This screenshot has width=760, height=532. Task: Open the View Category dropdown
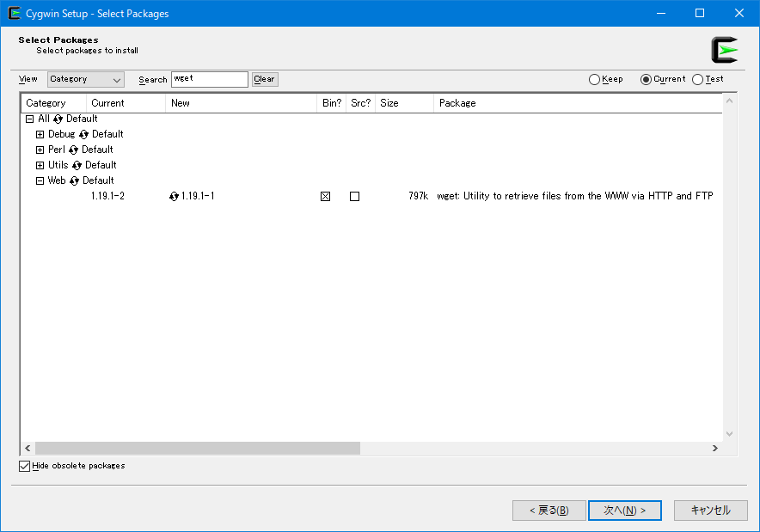coord(86,79)
